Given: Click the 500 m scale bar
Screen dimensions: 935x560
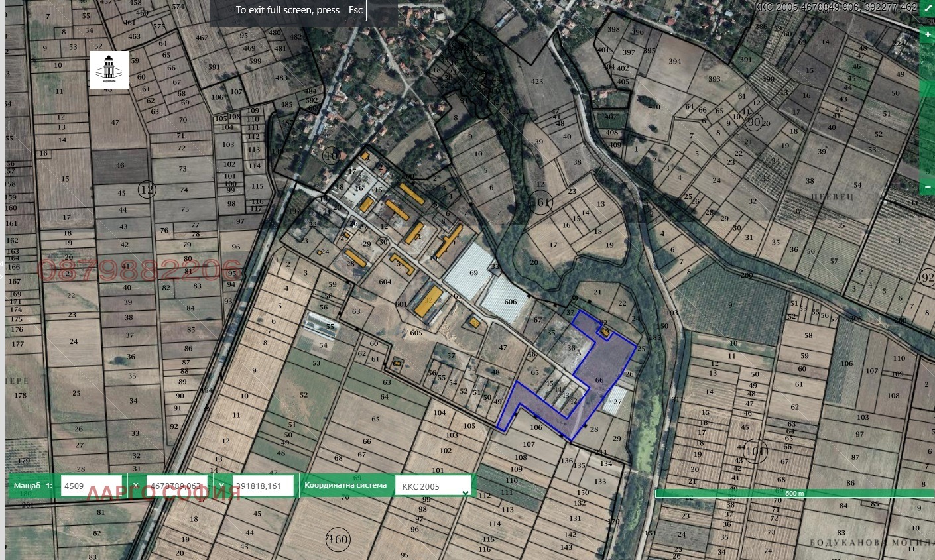Looking at the screenshot, I should [794, 493].
